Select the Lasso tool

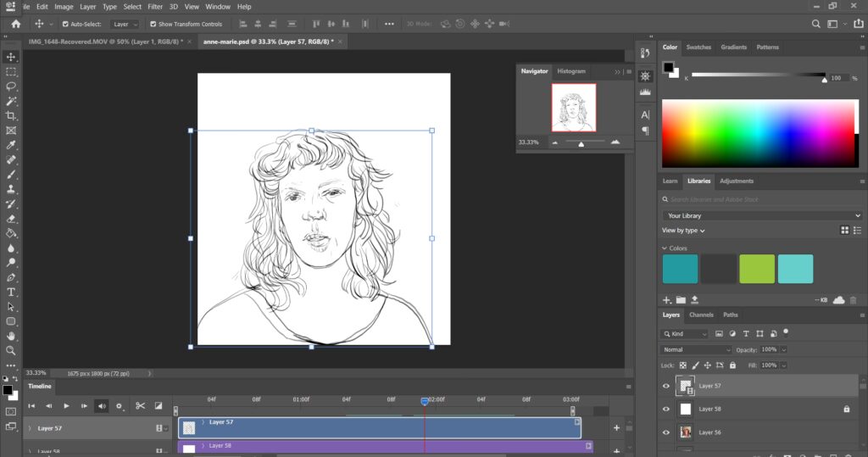(x=11, y=86)
